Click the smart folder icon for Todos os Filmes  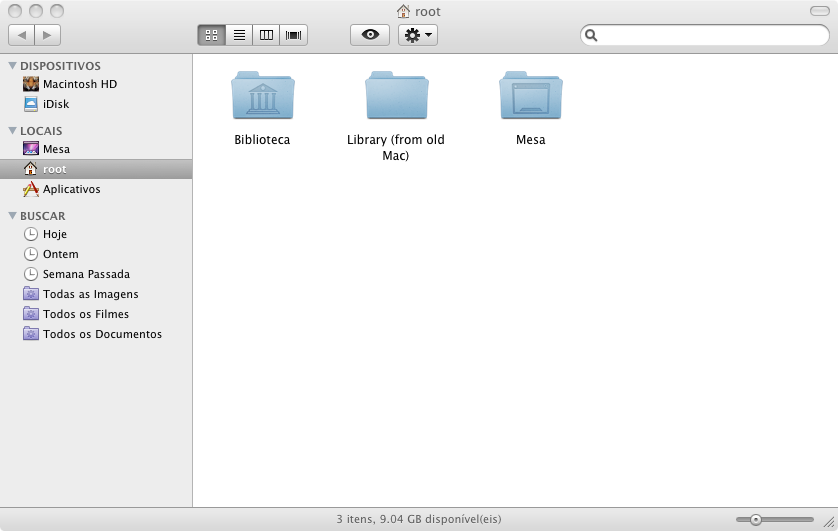[x=31, y=314]
